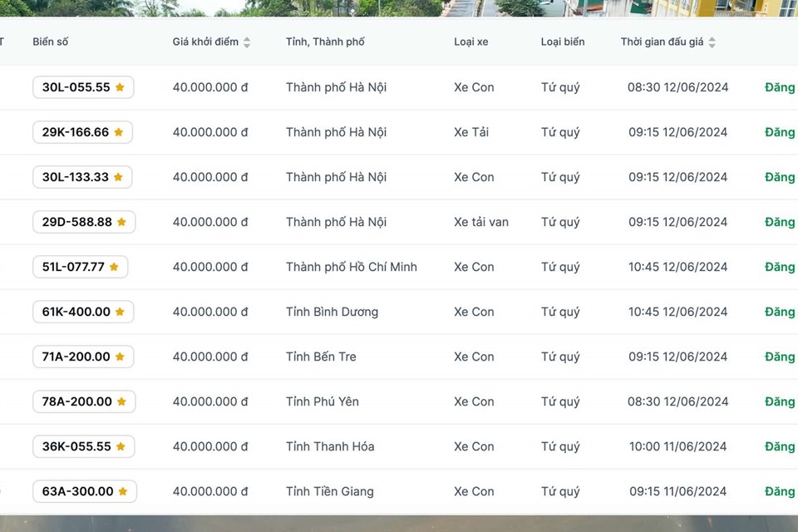Sort by Thời gian đấu giá arrows
This screenshot has width=798, height=532.
click(x=712, y=42)
